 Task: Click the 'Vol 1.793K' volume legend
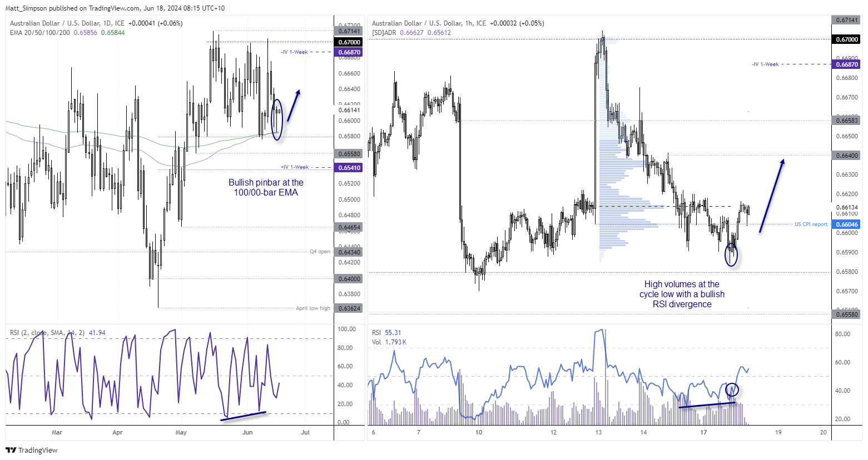[389, 342]
